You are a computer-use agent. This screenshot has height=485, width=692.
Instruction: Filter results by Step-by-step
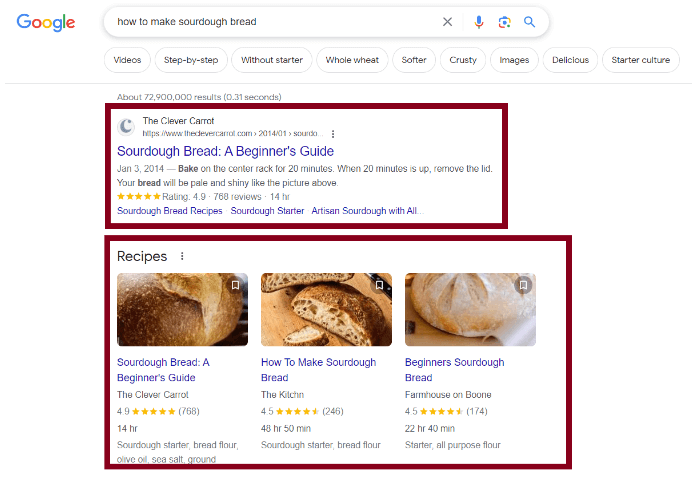click(x=191, y=60)
